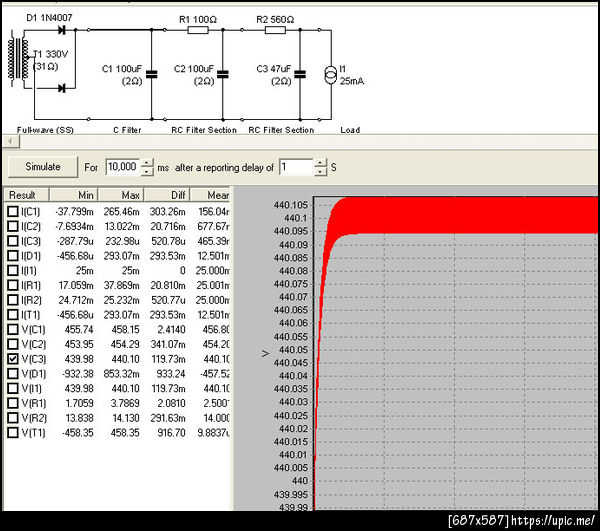
Task: Click the first RC Filter Section label under C2
Action: click(x=204, y=130)
